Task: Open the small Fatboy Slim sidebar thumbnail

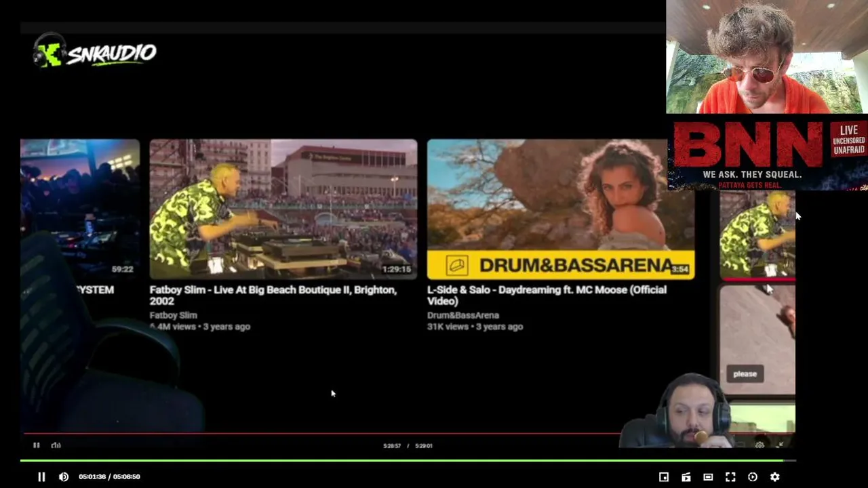Action: click(x=757, y=235)
